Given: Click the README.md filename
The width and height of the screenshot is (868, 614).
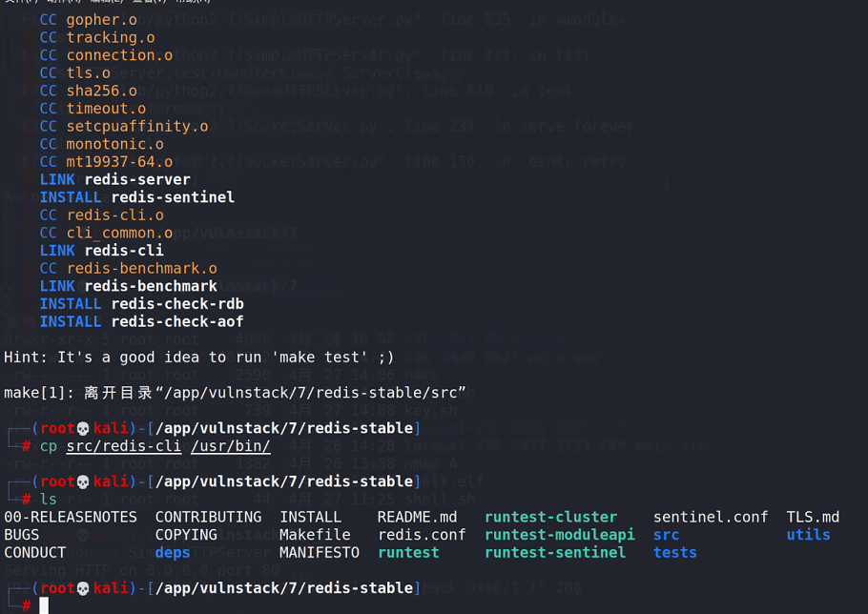Looking at the screenshot, I should point(419,516).
